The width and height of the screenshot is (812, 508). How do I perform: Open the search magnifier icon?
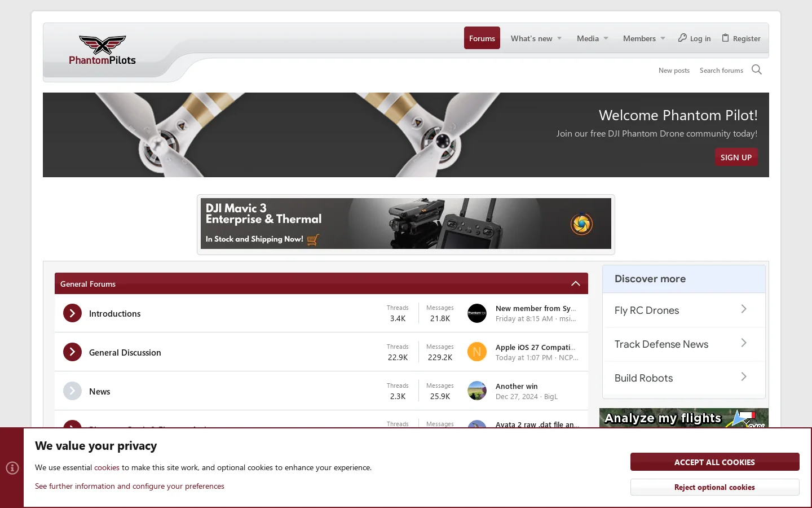[757, 70]
